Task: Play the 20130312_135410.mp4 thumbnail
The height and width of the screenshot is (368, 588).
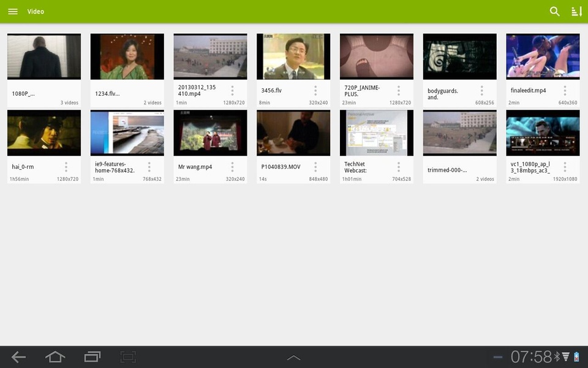Action: [x=210, y=56]
